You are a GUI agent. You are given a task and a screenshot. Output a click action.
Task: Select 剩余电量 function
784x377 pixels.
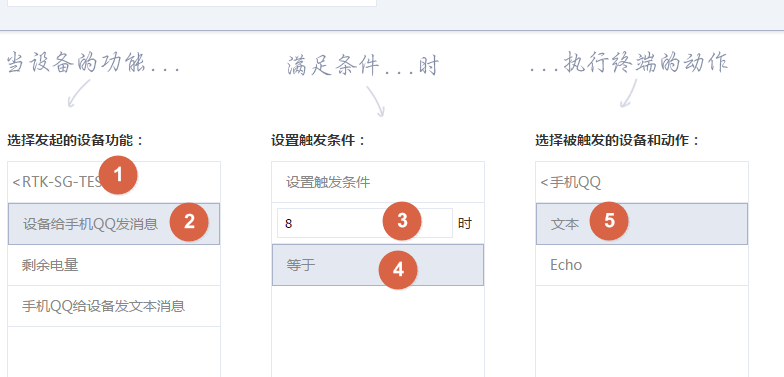coord(114,265)
